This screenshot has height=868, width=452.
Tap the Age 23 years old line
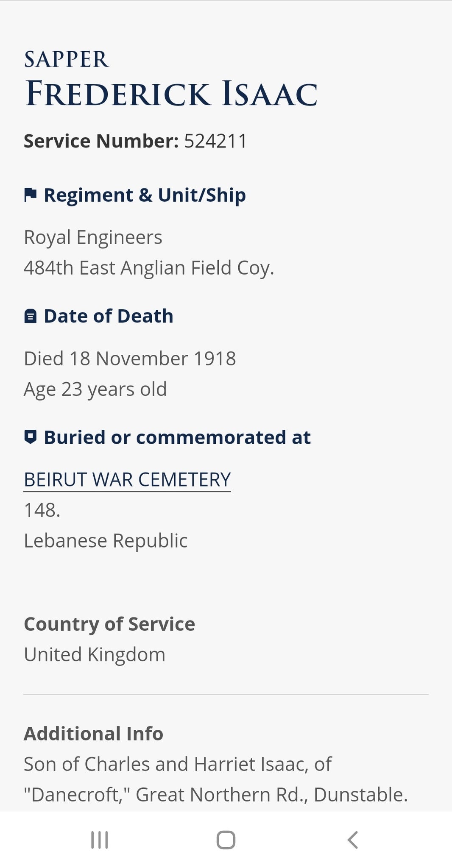95,389
